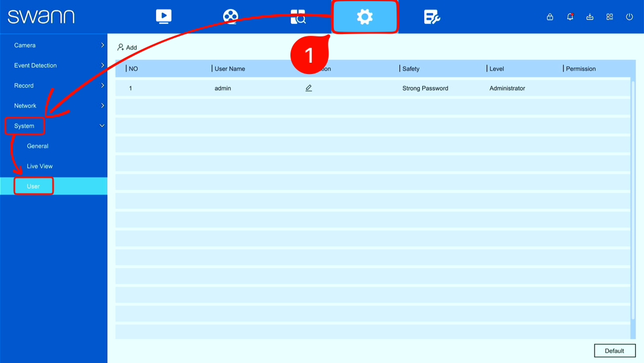Expand the Network menu section
This screenshot has width=644, height=363.
(54, 106)
